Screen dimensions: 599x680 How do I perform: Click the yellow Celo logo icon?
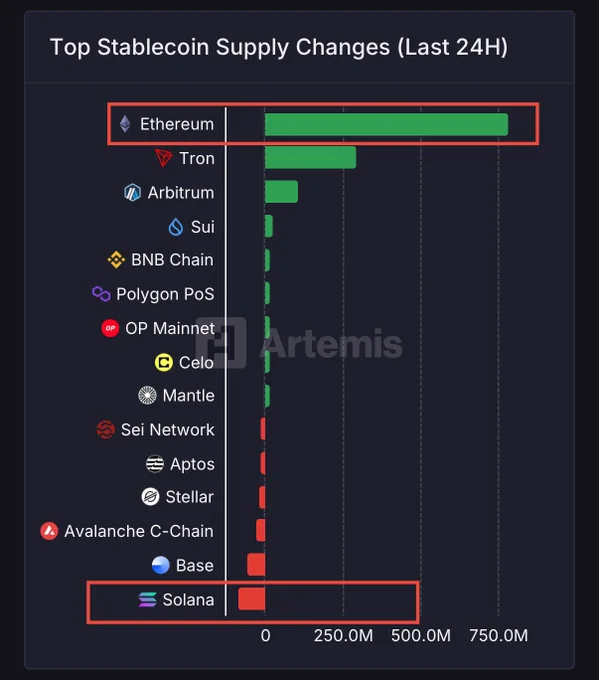164,362
